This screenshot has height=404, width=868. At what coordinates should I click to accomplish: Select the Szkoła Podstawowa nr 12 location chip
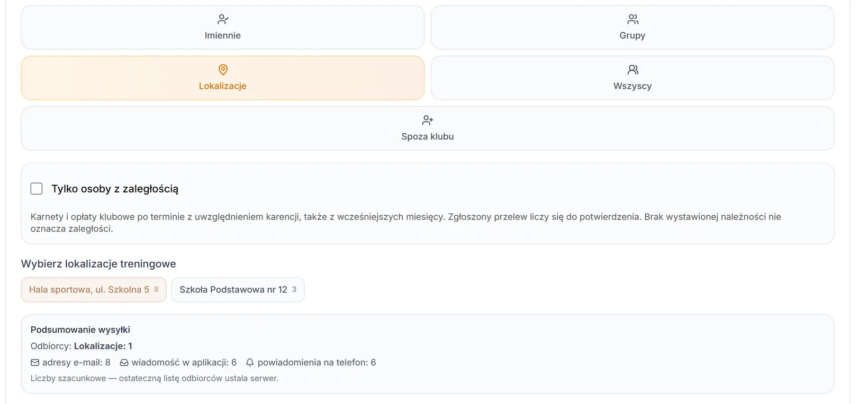(x=238, y=290)
